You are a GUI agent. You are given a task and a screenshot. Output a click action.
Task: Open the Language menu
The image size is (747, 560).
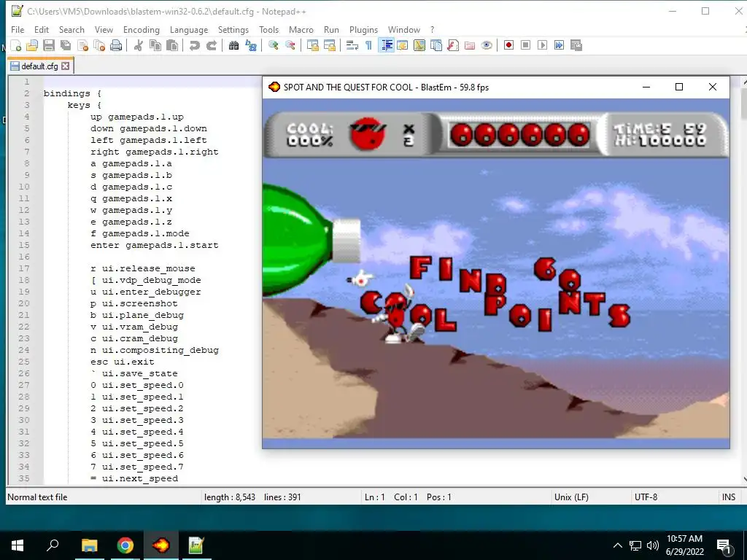pos(189,29)
